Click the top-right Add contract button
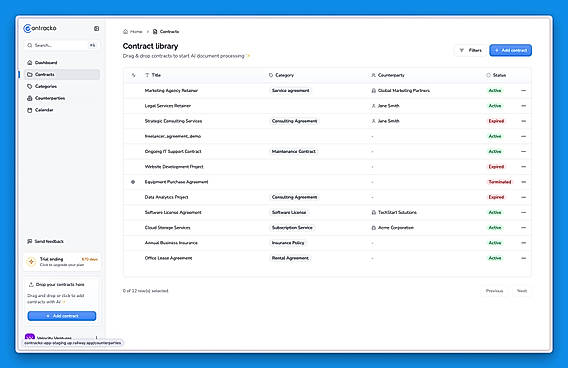This screenshot has height=368, width=568. 510,50
